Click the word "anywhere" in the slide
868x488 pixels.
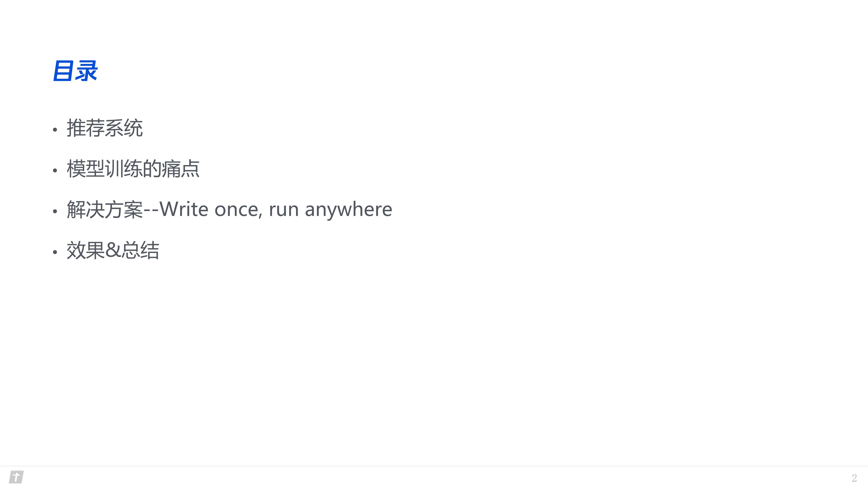348,210
